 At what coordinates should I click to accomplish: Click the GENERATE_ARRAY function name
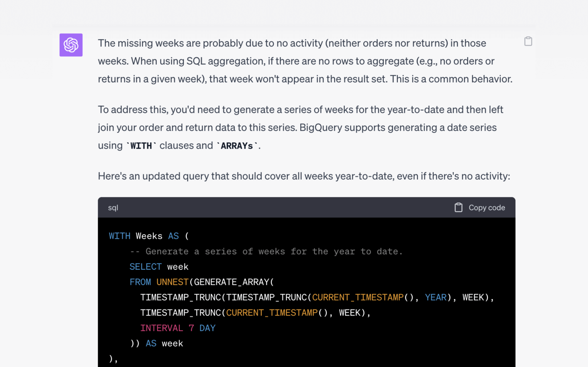click(232, 282)
